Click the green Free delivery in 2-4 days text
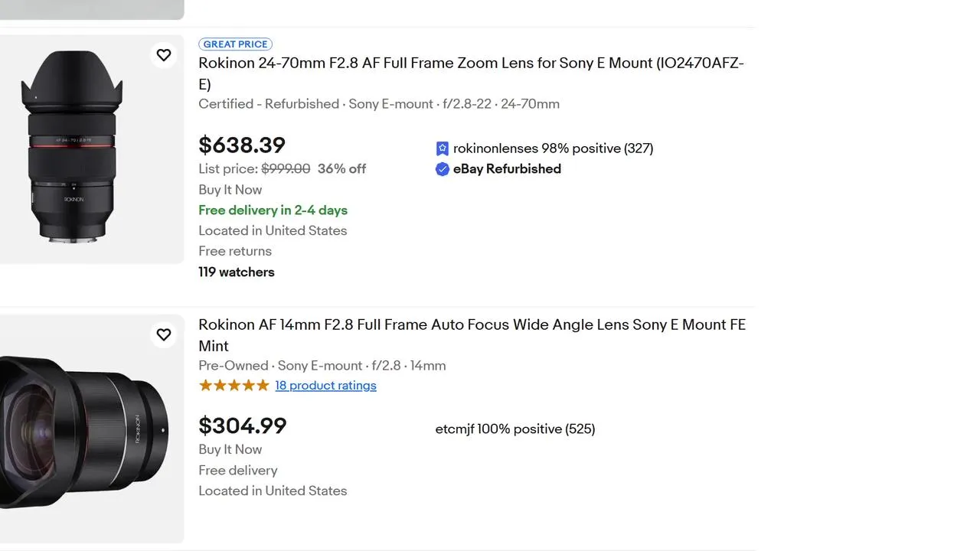 pyautogui.click(x=273, y=210)
